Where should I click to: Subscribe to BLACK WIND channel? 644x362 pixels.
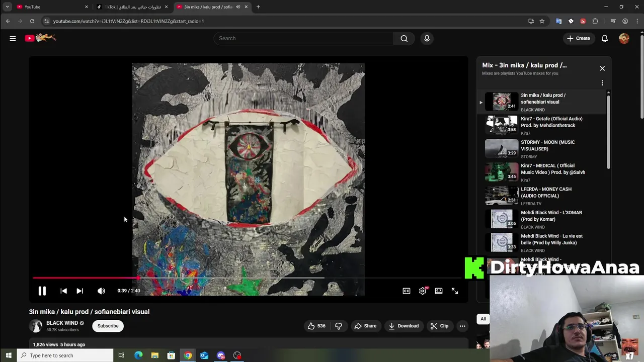coord(108,326)
